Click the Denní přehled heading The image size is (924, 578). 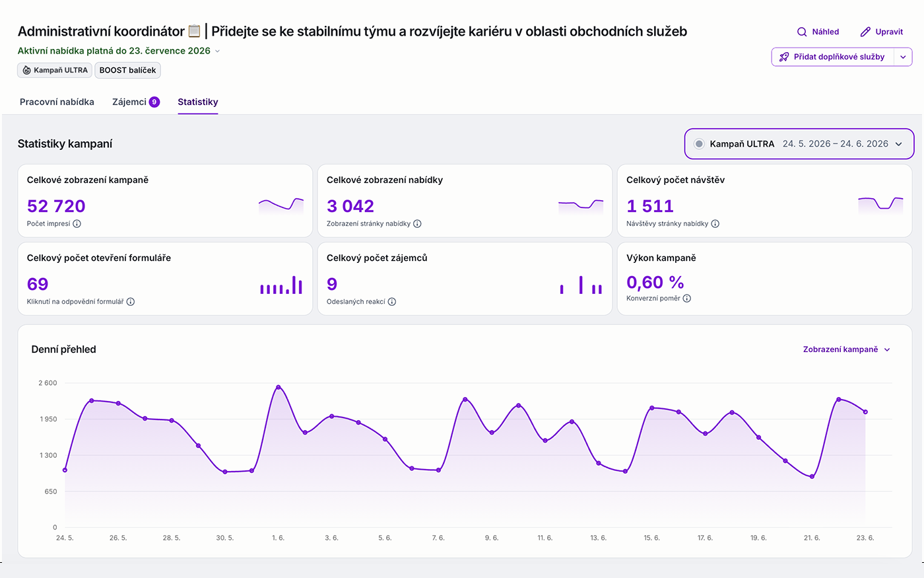(x=64, y=349)
